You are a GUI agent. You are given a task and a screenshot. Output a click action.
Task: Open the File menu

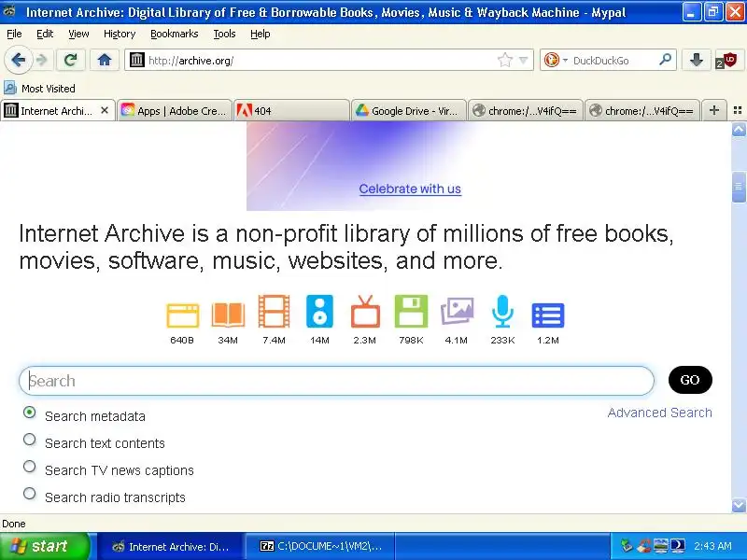click(14, 34)
